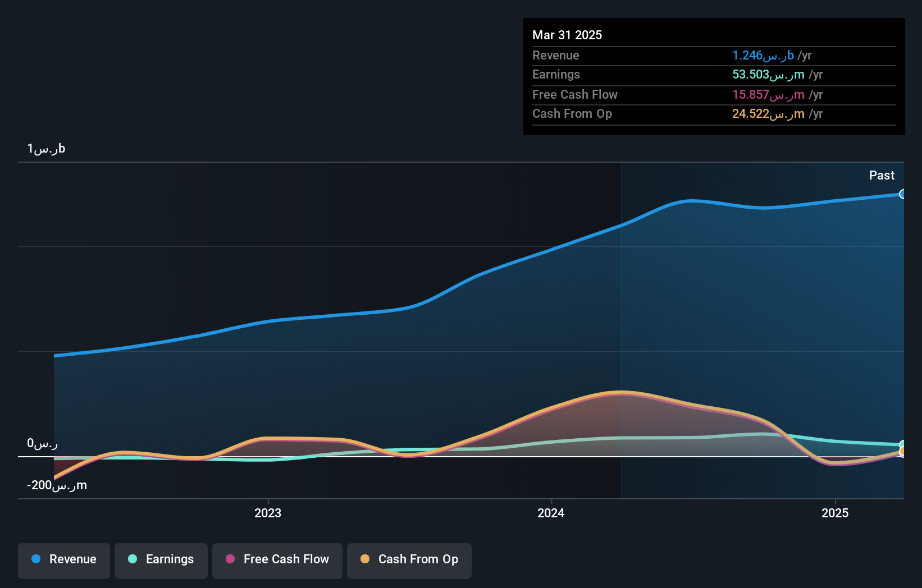Click the -200 y-axis label
922x588 pixels.
tap(57, 485)
